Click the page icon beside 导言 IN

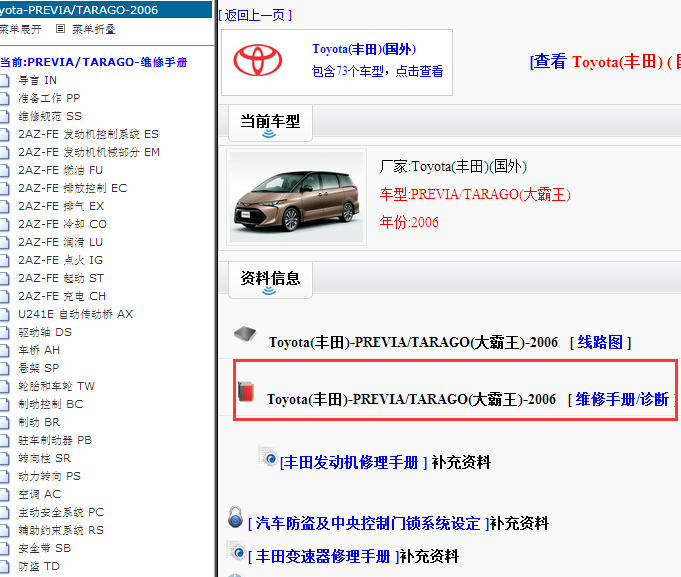pyautogui.click(x=4, y=80)
